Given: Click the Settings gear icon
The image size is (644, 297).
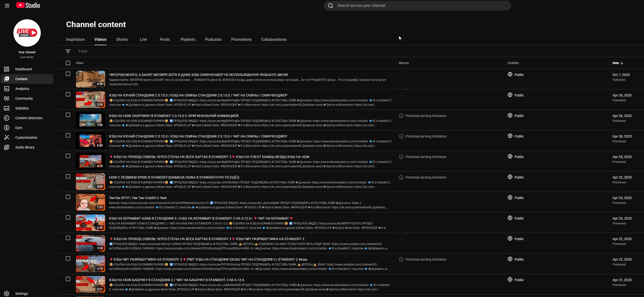Looking at the screenshot, I should coord(7,294).
